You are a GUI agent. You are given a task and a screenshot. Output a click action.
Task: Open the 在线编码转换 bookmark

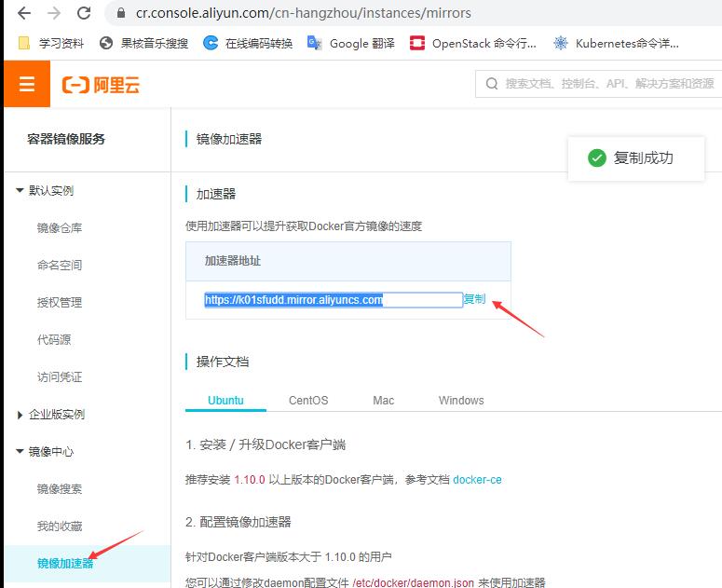(248, 43)
